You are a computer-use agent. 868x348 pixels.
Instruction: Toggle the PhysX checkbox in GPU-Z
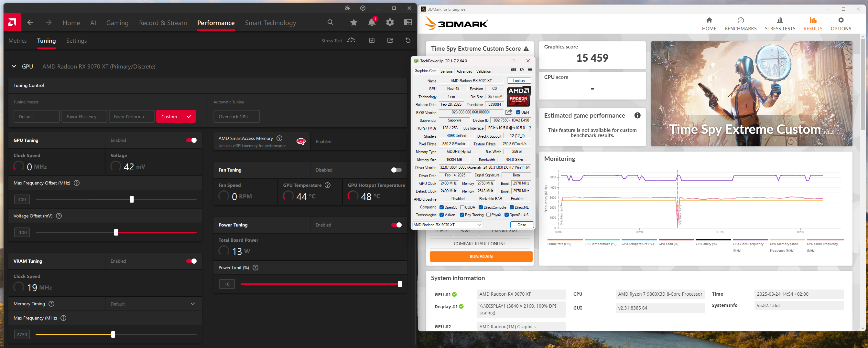pos(488,215)
